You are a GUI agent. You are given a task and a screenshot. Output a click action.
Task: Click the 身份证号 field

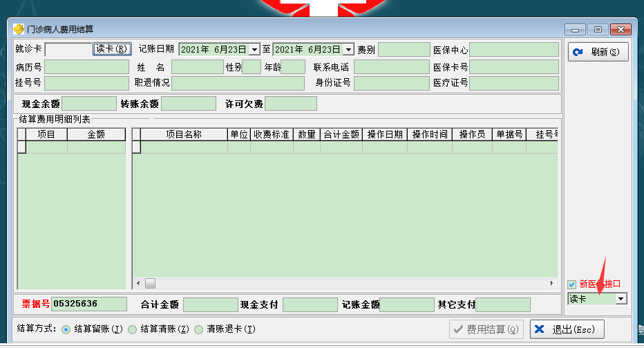(x=391, y=83)
